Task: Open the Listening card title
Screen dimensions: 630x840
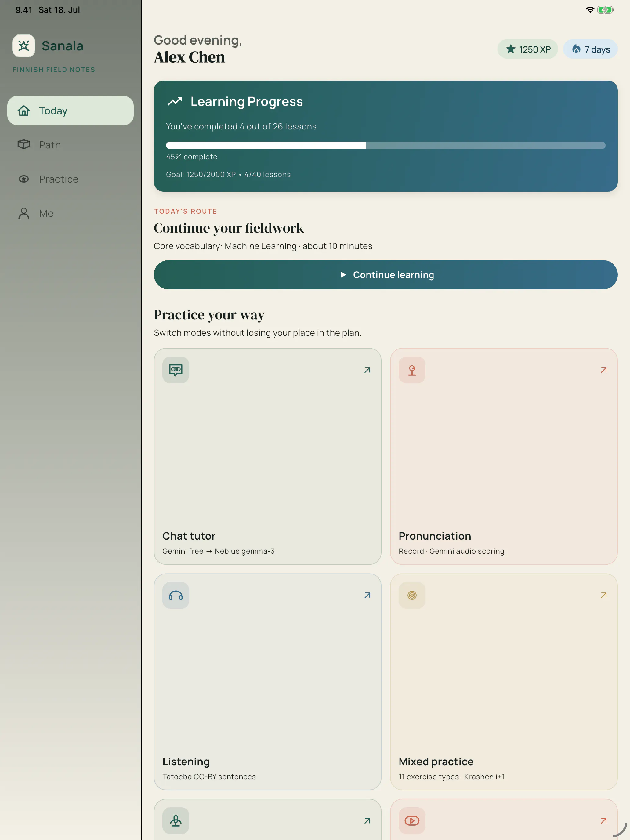Action: coord(186,761)
